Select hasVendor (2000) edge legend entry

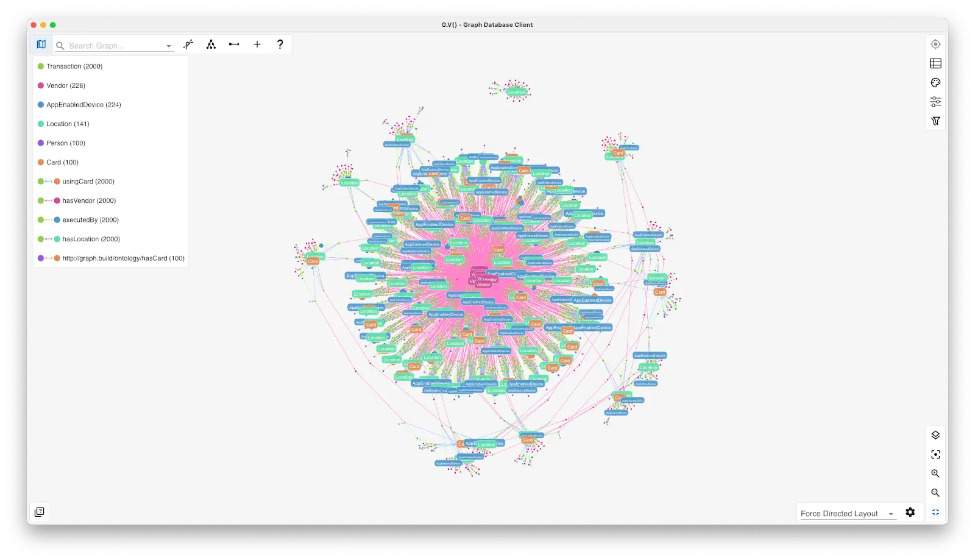[77, 201]
